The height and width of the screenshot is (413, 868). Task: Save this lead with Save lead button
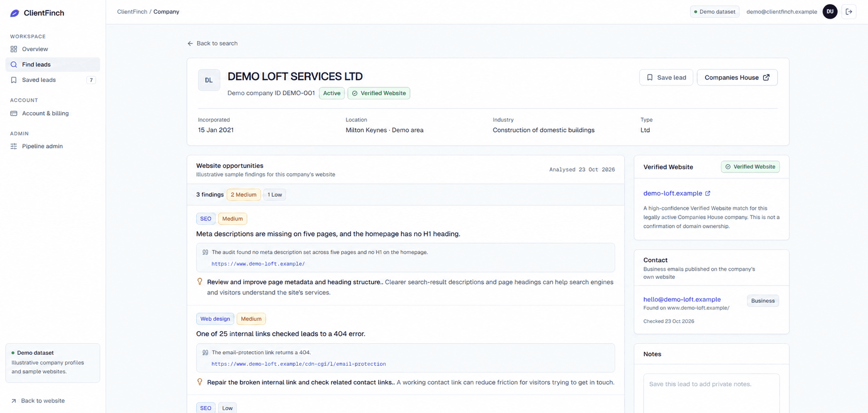tap(666, 77)
